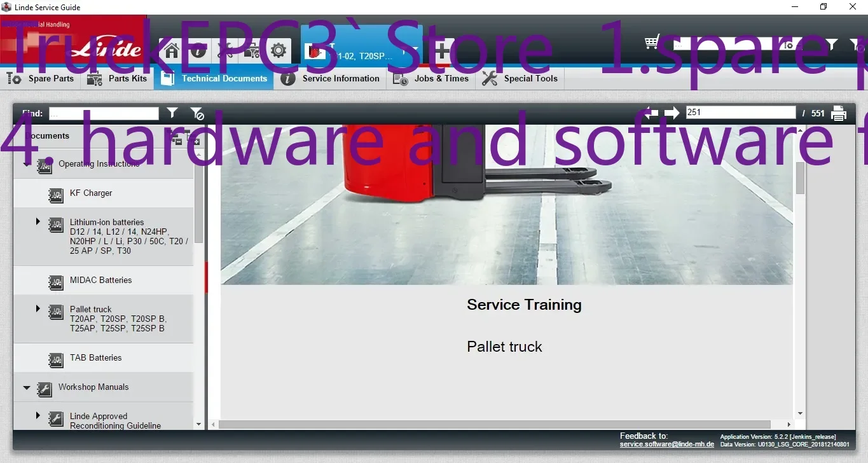Select Lithium-ion batteries document entry
The height and width of the screenshot is (463, 868).
point(103,237)
